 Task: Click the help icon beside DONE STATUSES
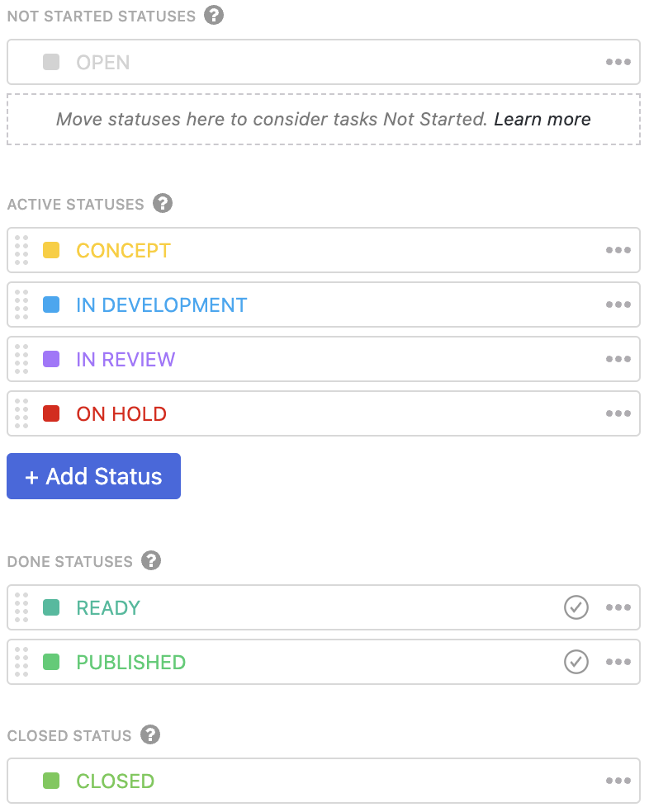(150, 560)
